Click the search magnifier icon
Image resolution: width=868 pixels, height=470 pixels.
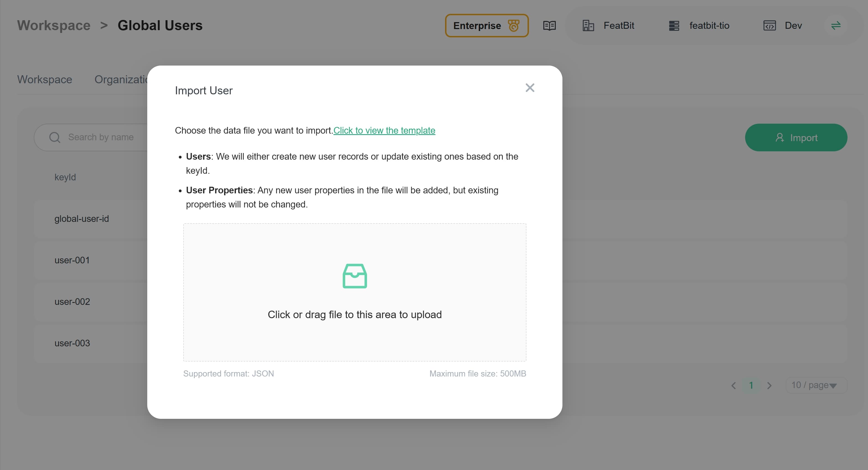[55, 137]
